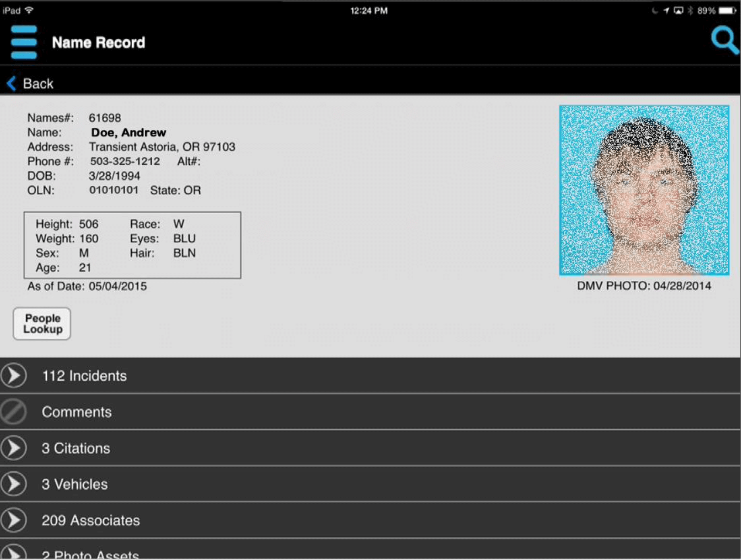The height and width of the screenshot is (560, 741).
Task: Tap the address Transient Astoria, OR 97103
Action: coord(162,147)
